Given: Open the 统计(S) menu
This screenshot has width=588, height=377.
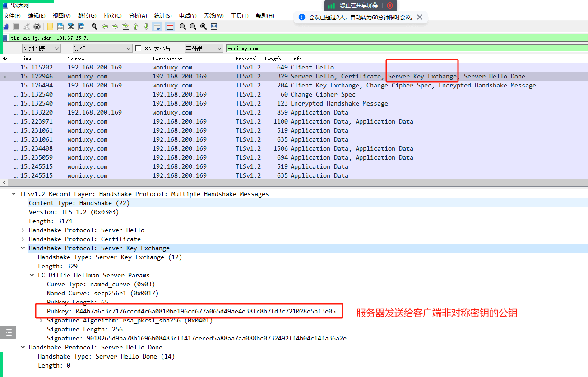Looking at the screenshot, I should [x=163, y=16].
